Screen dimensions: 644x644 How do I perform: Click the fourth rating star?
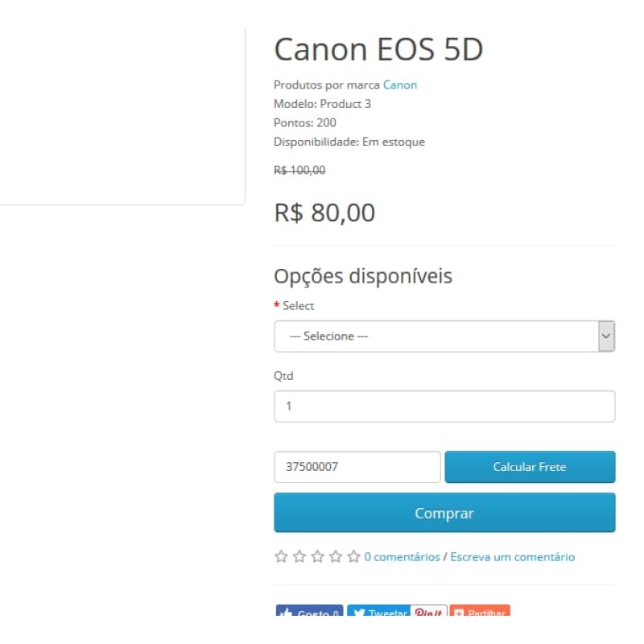tap(336, 556)
